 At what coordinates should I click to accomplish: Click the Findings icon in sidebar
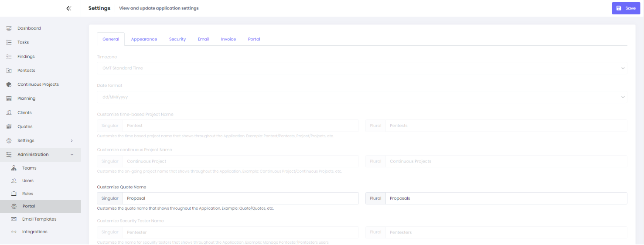click(x=9, y=57)
